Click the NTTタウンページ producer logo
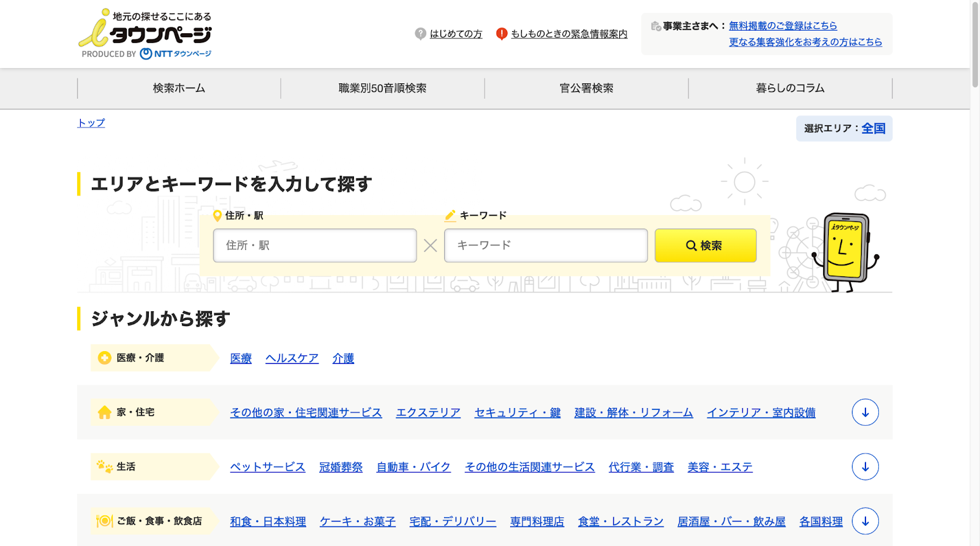The width and height of the screenshot is (980, 546). coord(176,54)
